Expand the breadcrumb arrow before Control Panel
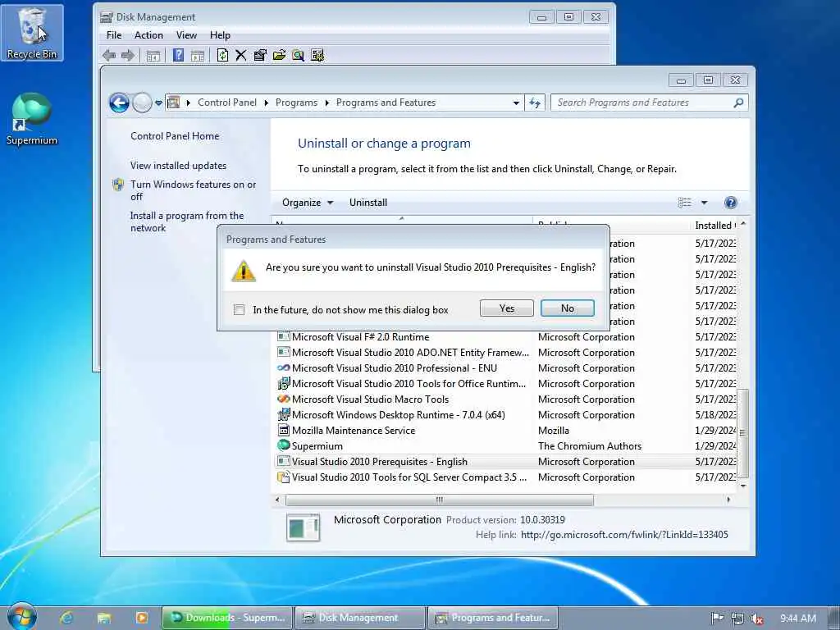This screenshot has width=840, height=630. (x=188, y=103)
